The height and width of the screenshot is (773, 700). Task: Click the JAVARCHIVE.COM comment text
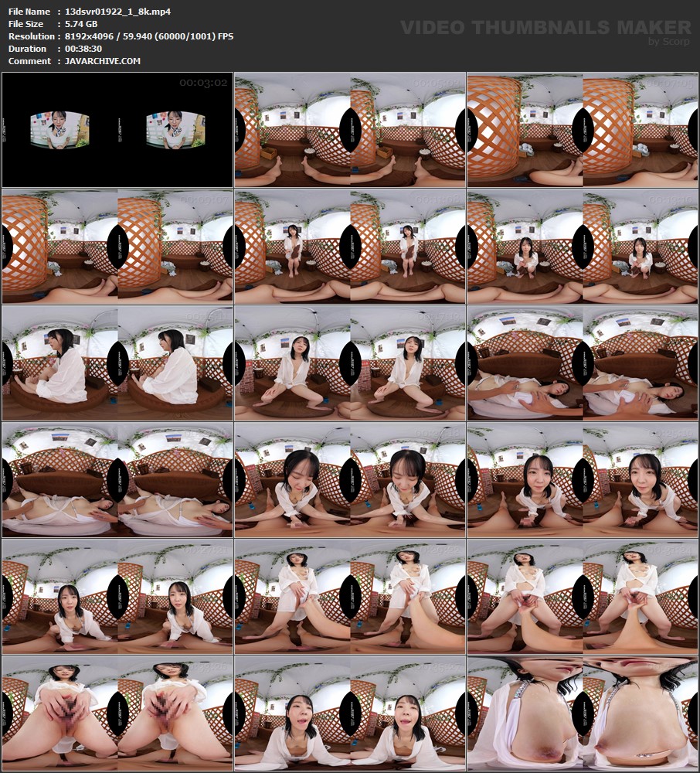coord(99,61)
